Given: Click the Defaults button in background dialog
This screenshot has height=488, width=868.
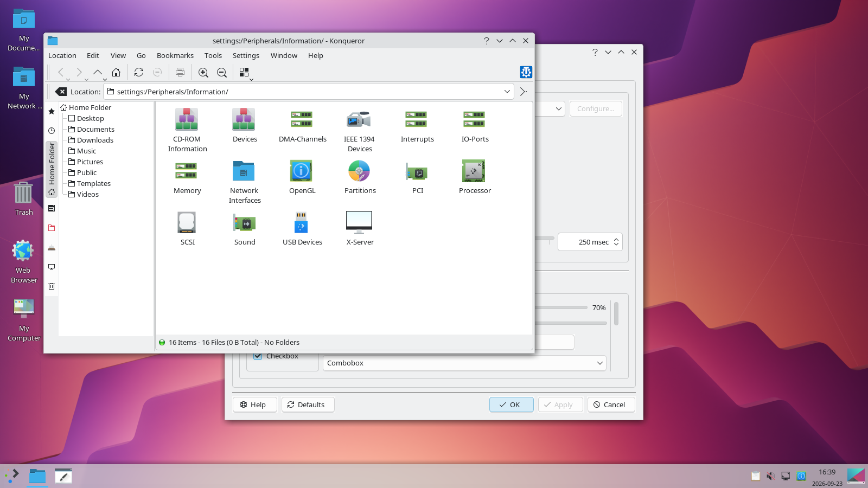Looking at the screenshot, I should 308,404.
